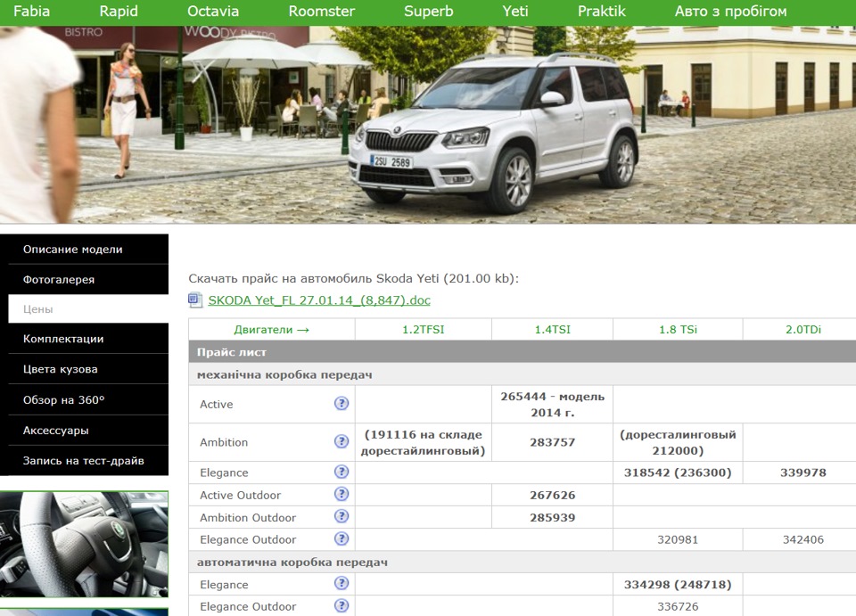Open Цвета кузова in sidebar

[88, 369]
